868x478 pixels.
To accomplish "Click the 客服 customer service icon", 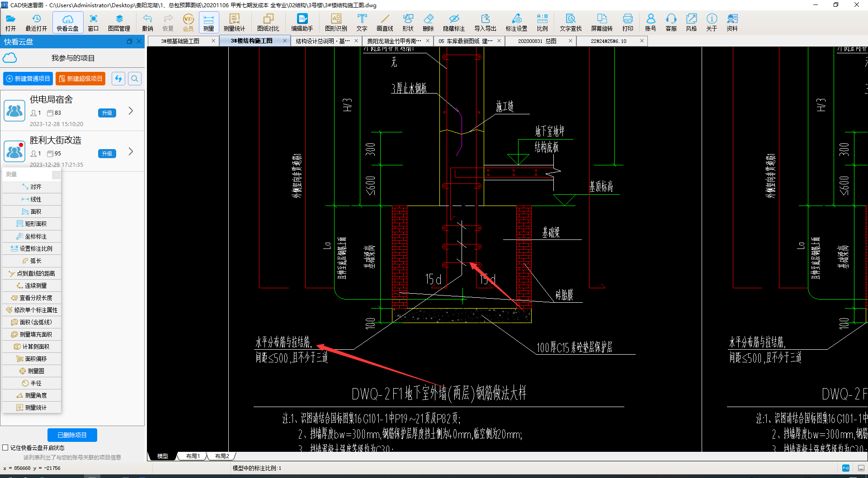I will (x=671, y=22).
